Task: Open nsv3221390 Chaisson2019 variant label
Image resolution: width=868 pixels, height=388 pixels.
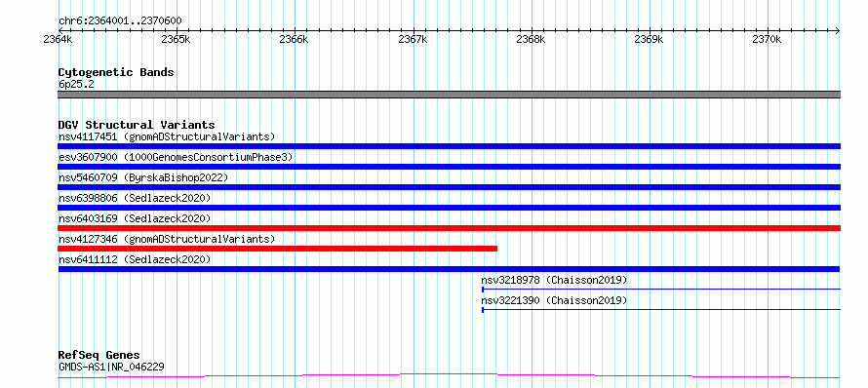Action: 554,300
